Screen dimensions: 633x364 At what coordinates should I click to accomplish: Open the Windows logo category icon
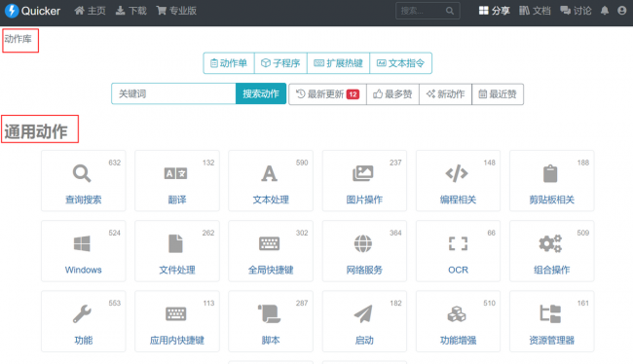click(x=82, y=243)
